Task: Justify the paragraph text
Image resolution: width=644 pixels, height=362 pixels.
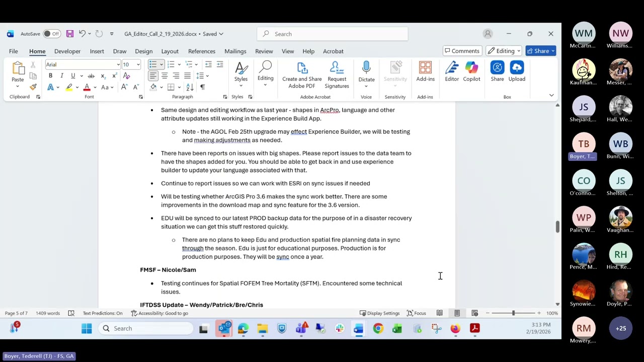Action: coord(187,76)
